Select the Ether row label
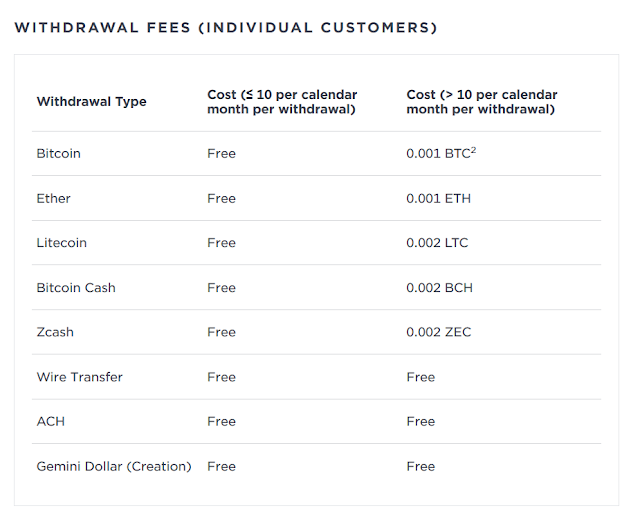 click(x=53, y=198)
